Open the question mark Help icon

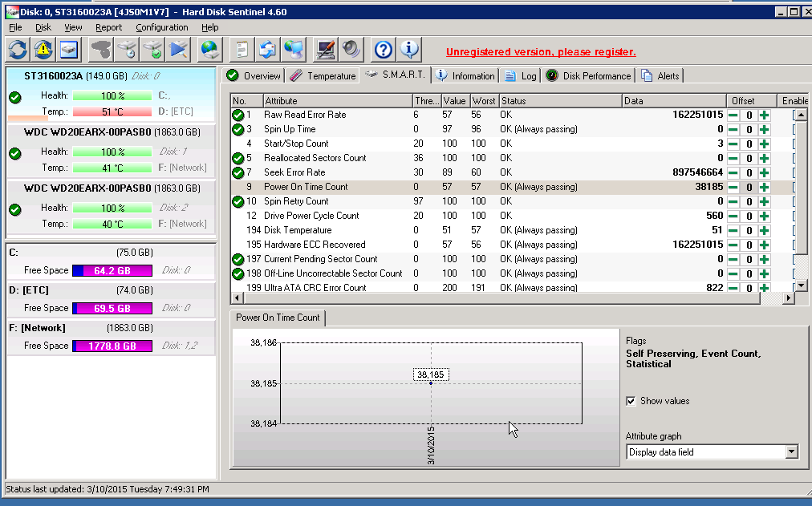384,51
